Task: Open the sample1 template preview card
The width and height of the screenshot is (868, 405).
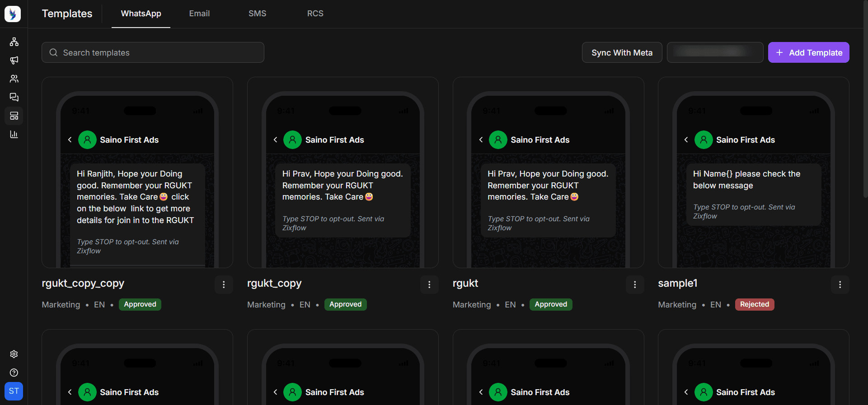Action: (x=754, y=172)
